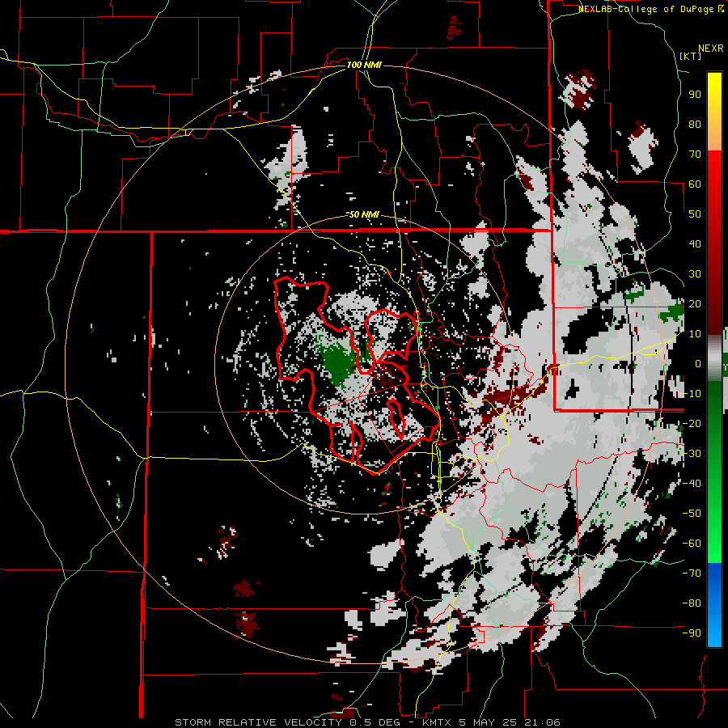
Task: Click the -50 value on the velocity scale
Action: [692, 514]
